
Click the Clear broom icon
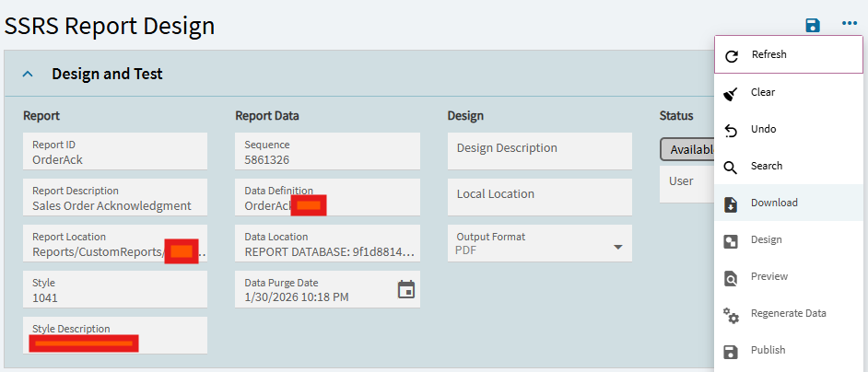click(732, 93)
